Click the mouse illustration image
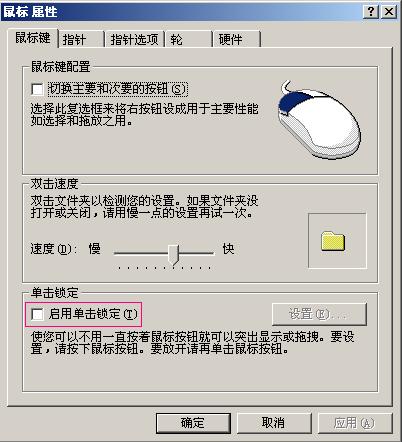 319,119
